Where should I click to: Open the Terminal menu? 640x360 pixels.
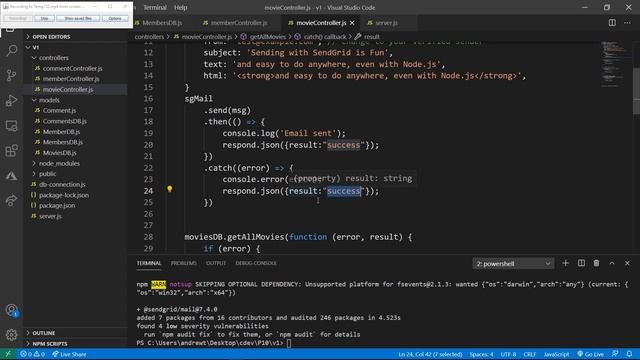pos(155,7)
